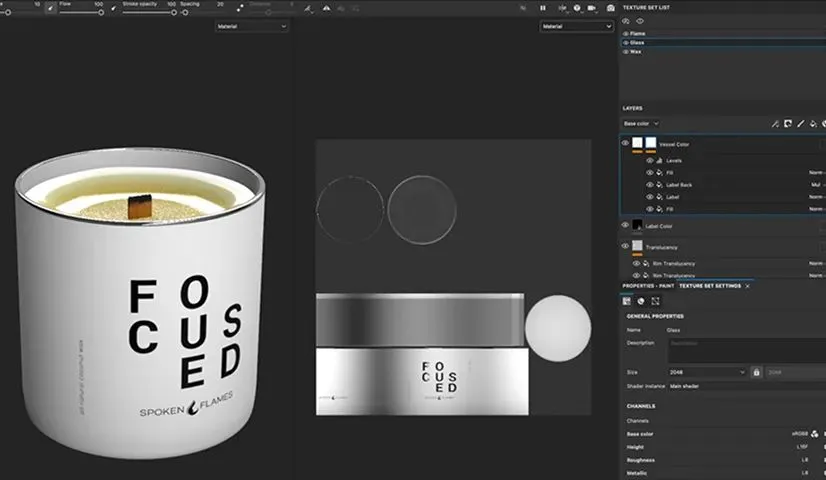
Task: Pause rendering with the pause icon
Action: point(543,8)
